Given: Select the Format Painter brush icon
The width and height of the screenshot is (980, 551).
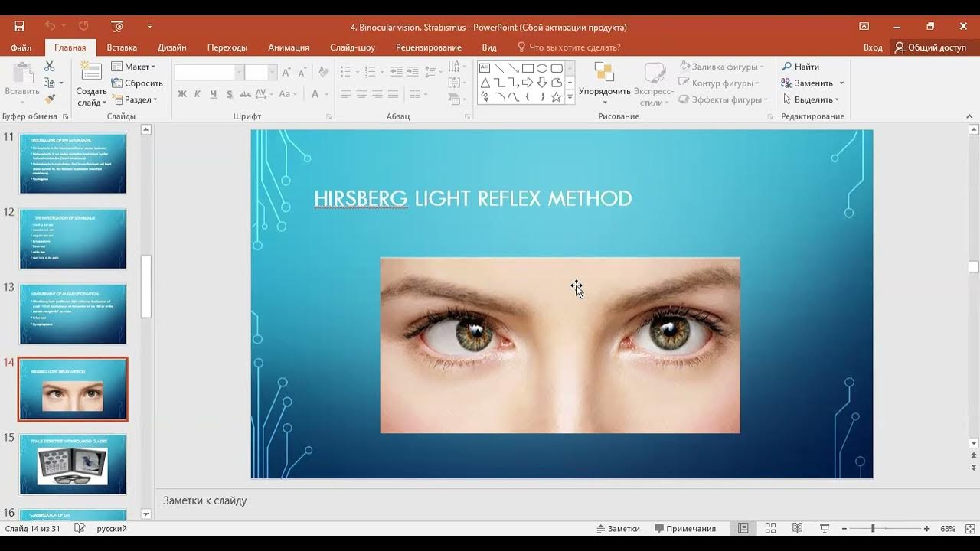Looking at the screenshot, I should (x=50, y=99).
